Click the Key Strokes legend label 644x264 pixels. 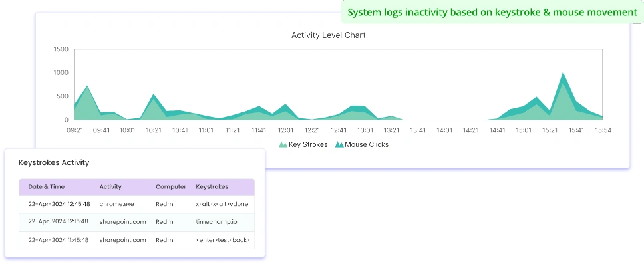[x=308, y=144]
